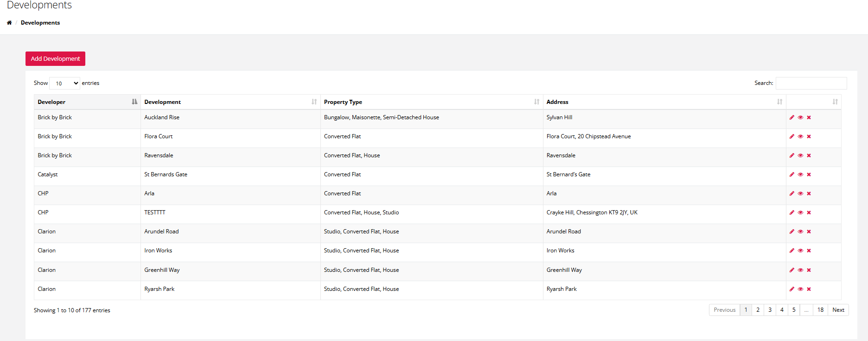Click the home icon in breadcrumb
This screenshot has height=341, width=868.
point(9,23)
